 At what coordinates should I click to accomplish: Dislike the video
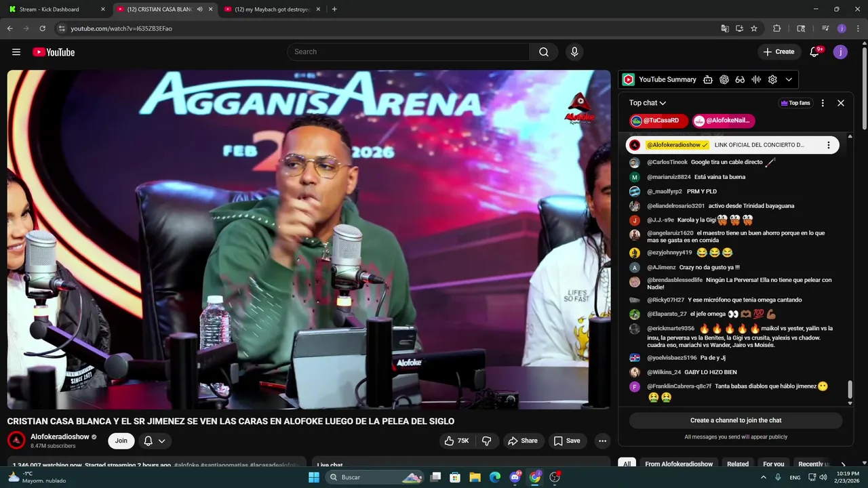point(486,441)
